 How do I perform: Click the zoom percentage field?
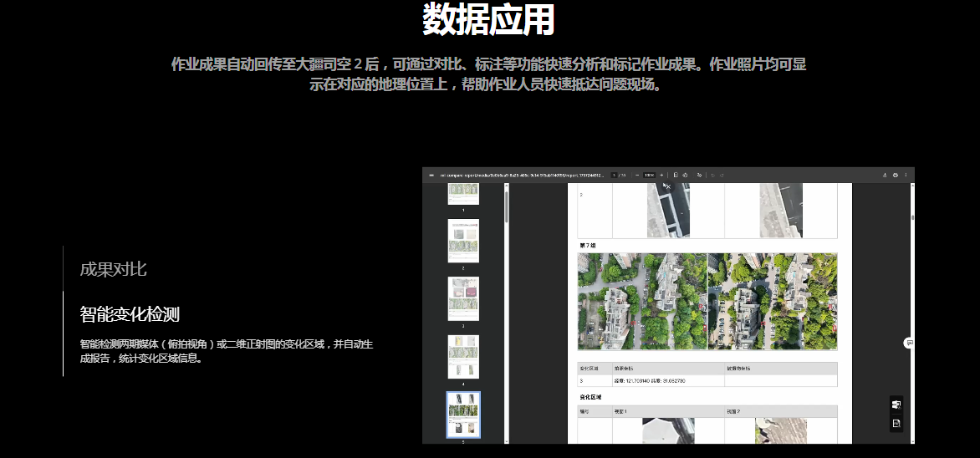[649, 176]
